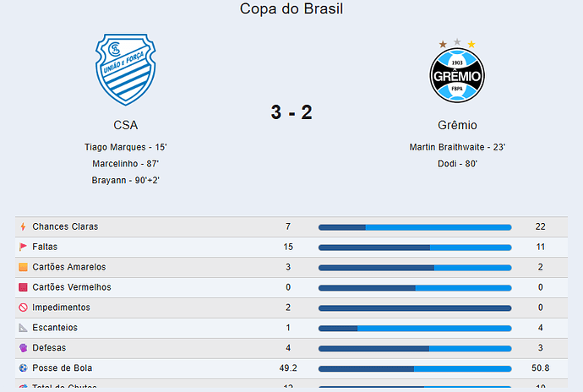583x392 pixels.
Task: Click the offside prohibition icon beside Impedimentos
Action: [x=23, y=308]
